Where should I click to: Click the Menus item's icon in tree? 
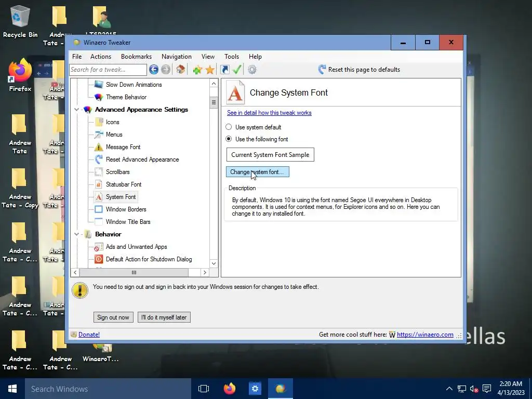99,135
